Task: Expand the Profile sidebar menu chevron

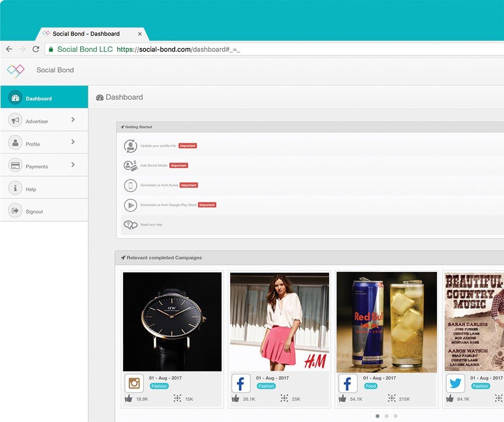Action: 73,142
